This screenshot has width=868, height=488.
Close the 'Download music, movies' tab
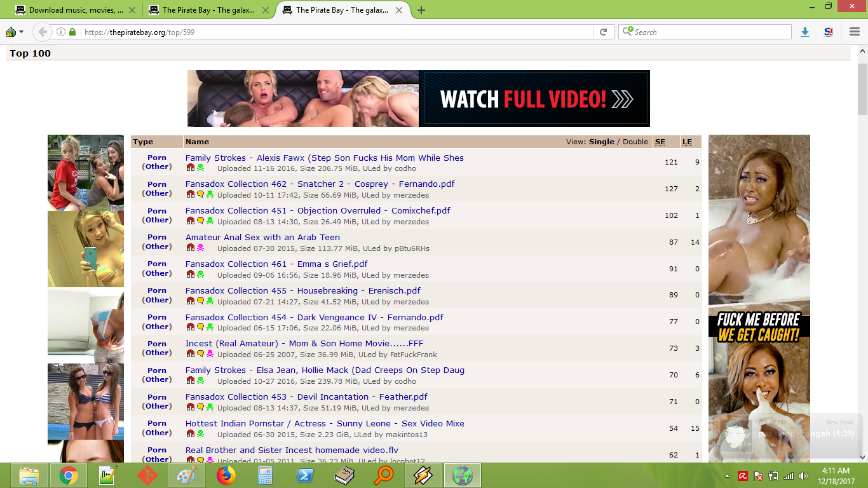[x=132, y=10]
